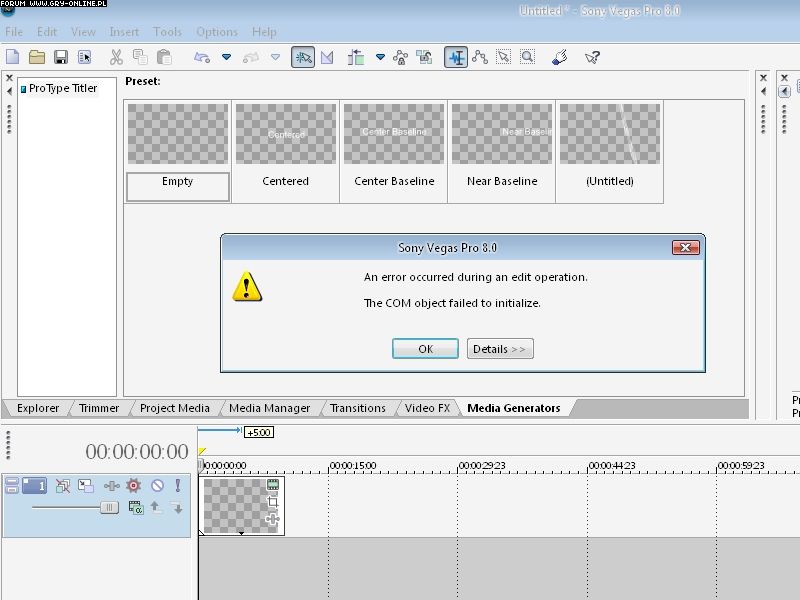Open the Auto Ripple mode dropdown
The height and width of the screenshot is (600, 800).
[380, 57]
